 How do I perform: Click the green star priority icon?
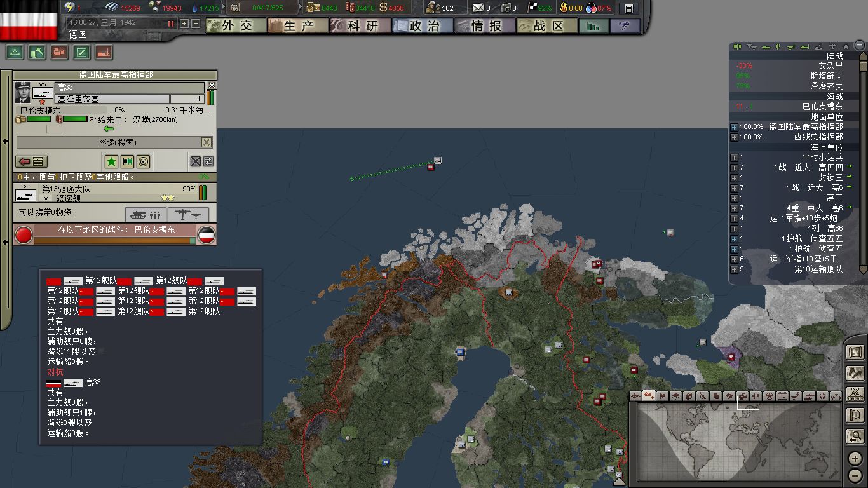coord(111,161)
